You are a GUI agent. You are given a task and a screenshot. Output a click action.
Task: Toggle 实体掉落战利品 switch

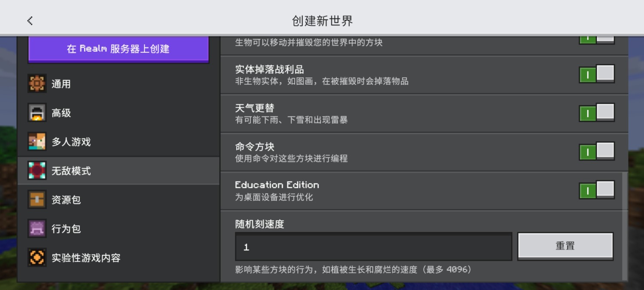click(597, 75)
